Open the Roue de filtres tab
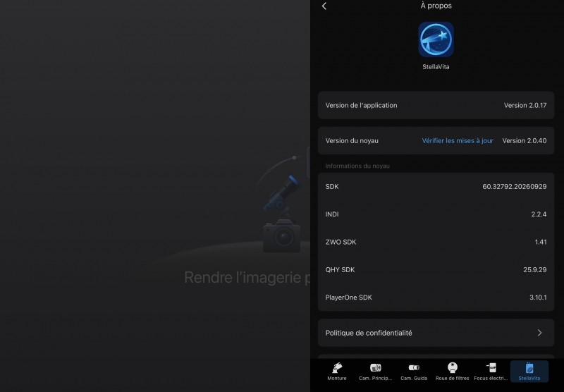The width and height of the screenshot is (564, 392). (x=453, y=372)
